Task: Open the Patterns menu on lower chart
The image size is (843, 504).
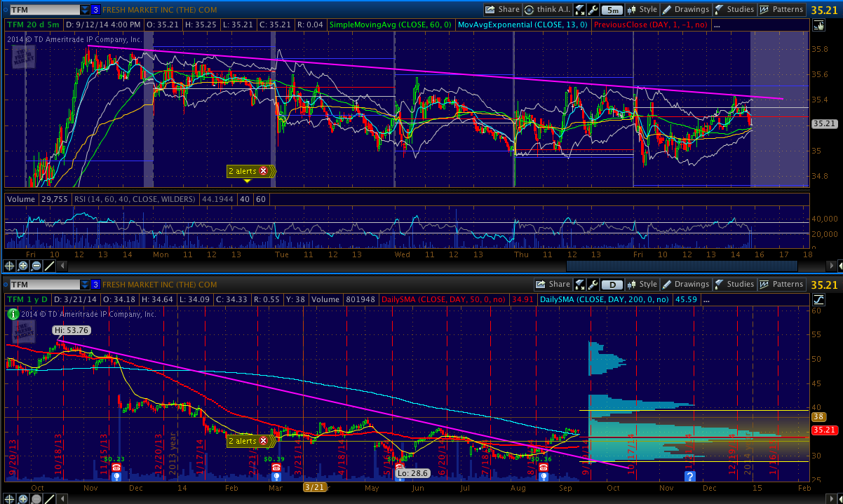Action: point(782,285)
